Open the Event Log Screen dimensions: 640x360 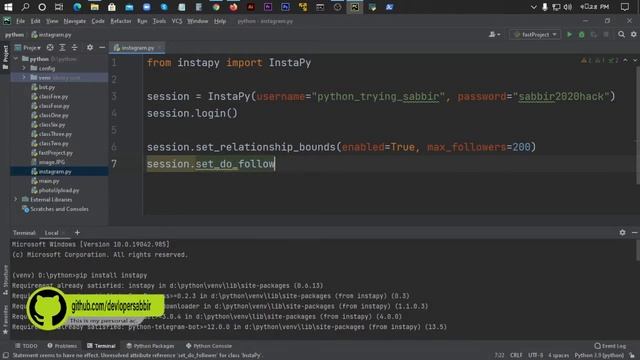(x=610, y=346)
